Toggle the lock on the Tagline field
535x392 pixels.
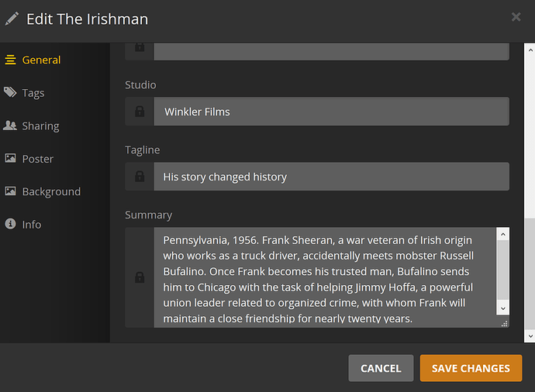coord(140,177)
